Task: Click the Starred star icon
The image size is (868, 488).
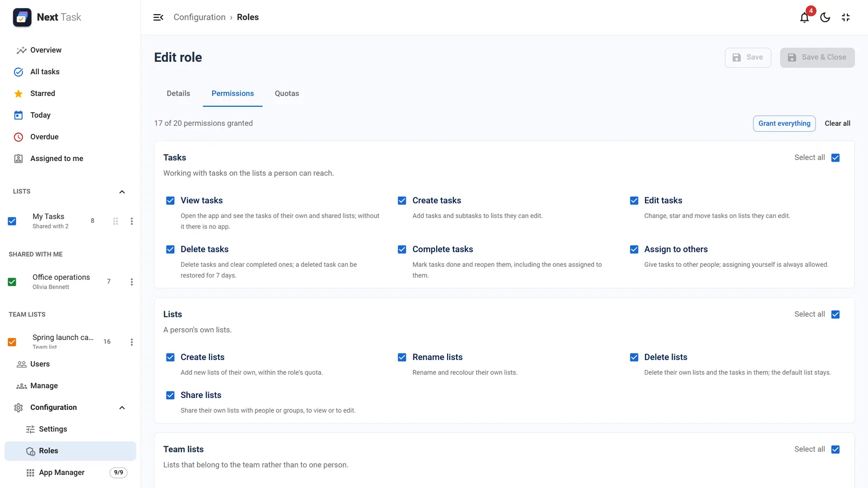Action: [x=18, y=93]
